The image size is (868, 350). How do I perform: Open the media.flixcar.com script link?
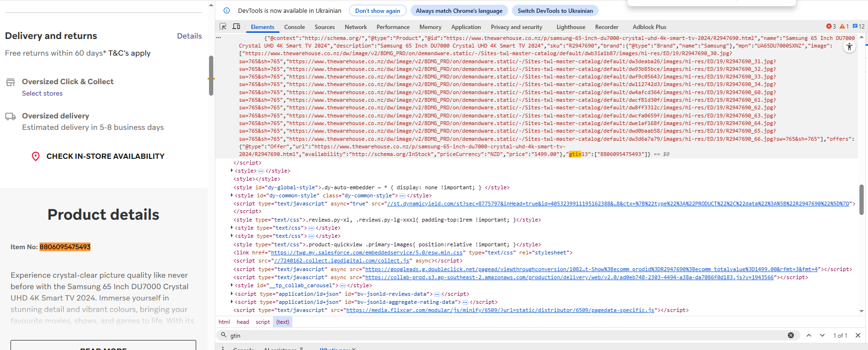click(500, 310)
